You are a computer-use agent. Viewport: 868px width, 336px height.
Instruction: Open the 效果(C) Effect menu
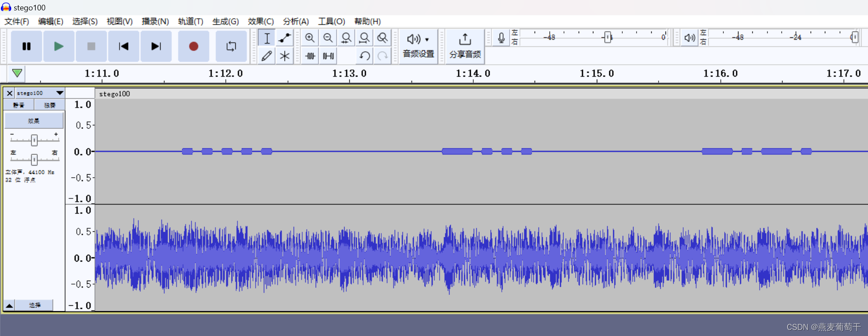click(x=260, y=21)
